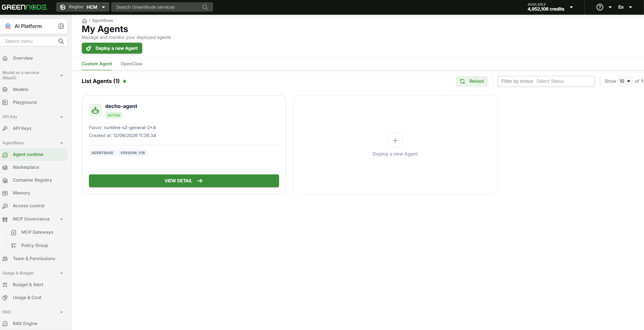
Task: Click the Models icon in sidebar
Action: click(x=5, y=89)
